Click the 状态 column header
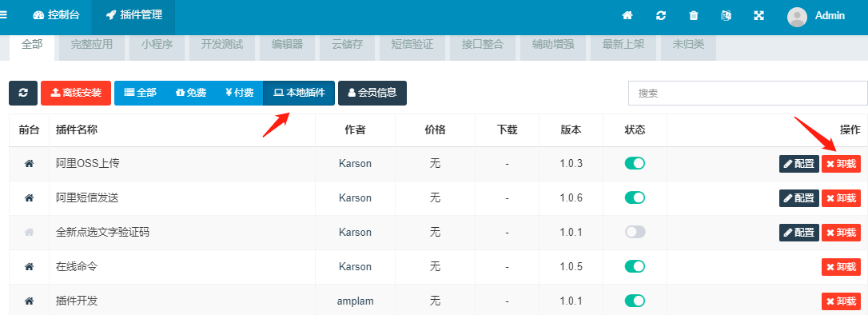This screenshot has width=868, height=315. (x=635, y=130)
